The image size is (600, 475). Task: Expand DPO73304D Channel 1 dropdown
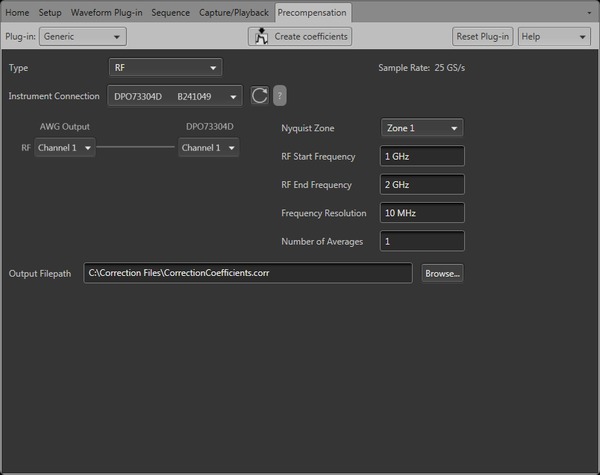pyautogui.click(x=209, y=148)
